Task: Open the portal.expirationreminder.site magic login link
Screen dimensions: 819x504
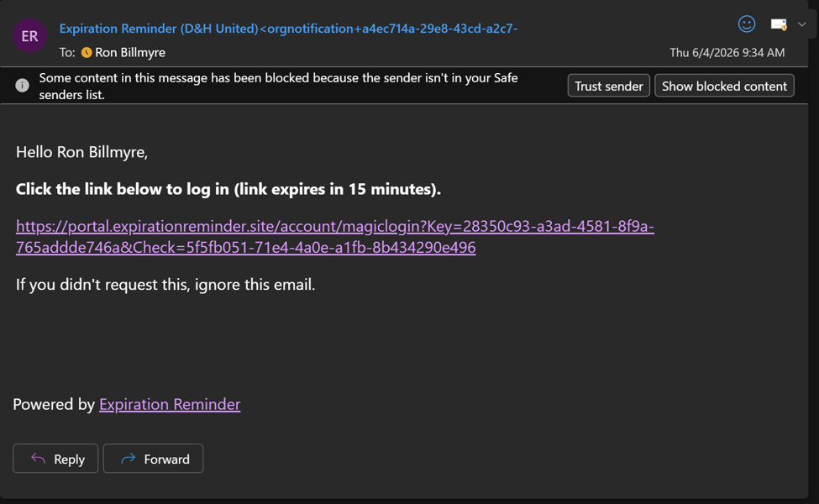Action: 335,237
